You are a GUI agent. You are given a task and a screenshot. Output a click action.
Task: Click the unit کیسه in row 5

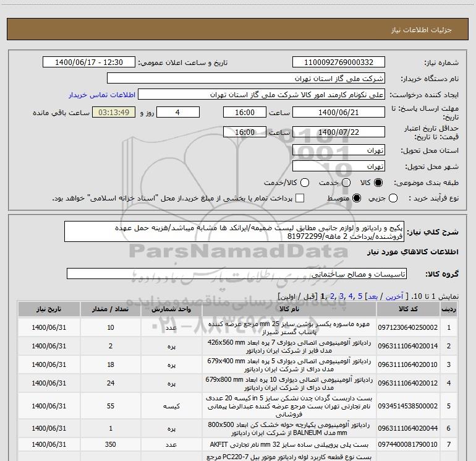(171, 406)
